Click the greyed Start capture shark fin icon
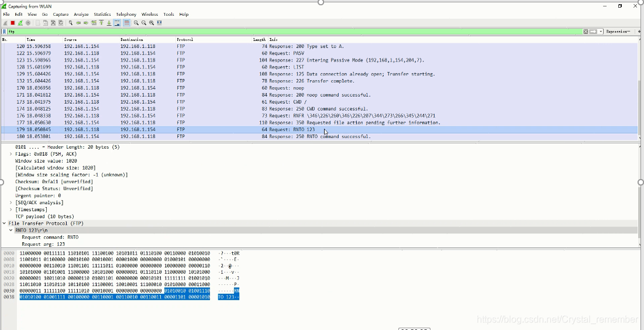This screenshot has height=330, width=644. (5, 23)
